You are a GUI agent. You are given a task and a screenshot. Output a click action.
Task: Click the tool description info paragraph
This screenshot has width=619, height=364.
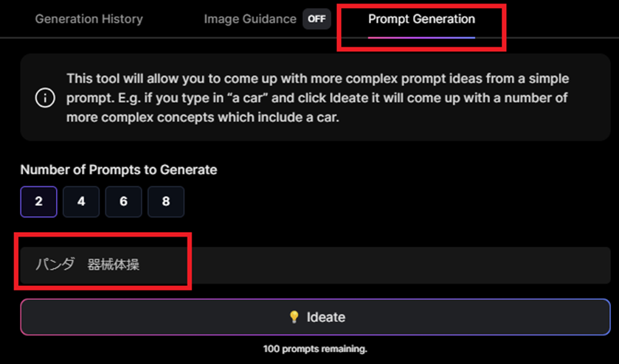coord(318,98)
